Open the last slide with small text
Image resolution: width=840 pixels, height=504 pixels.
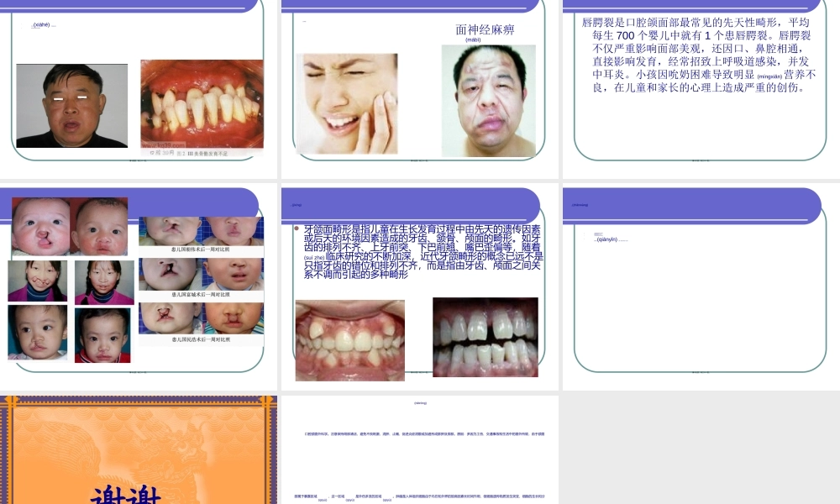point(419,449)
